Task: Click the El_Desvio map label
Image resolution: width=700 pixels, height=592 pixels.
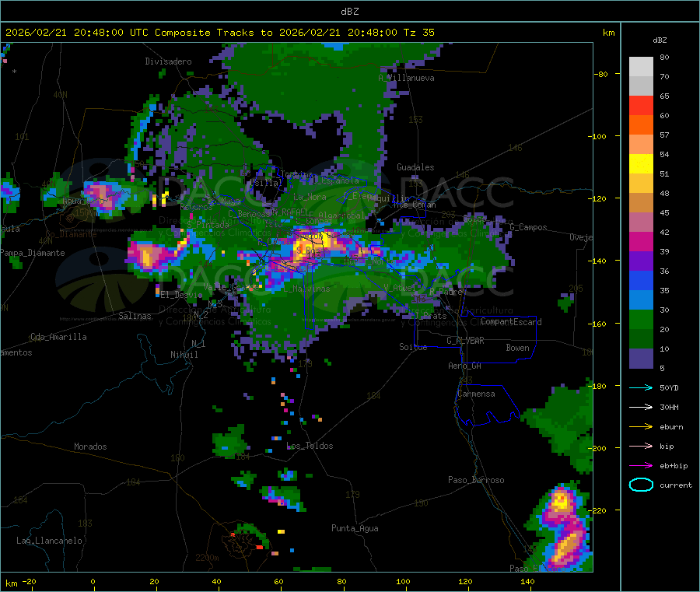Action: (181, 295)
